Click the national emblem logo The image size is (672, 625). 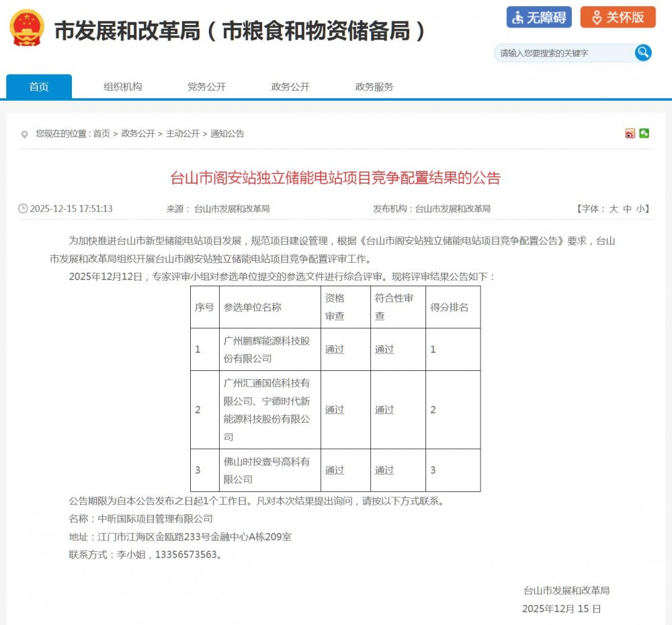coord(27,29)
